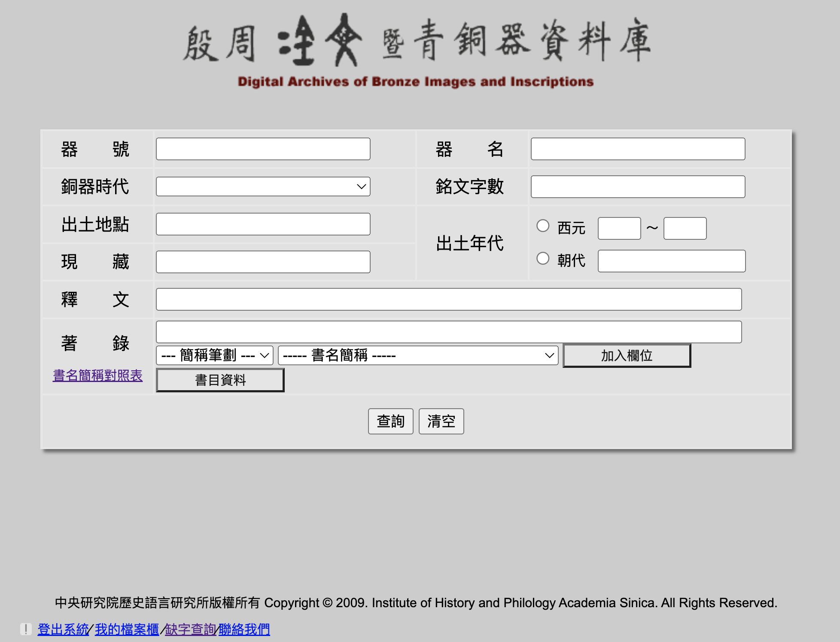Select the 朝代 radio button
The height and width of the screenshot is (642, 840).
[543, 259]
